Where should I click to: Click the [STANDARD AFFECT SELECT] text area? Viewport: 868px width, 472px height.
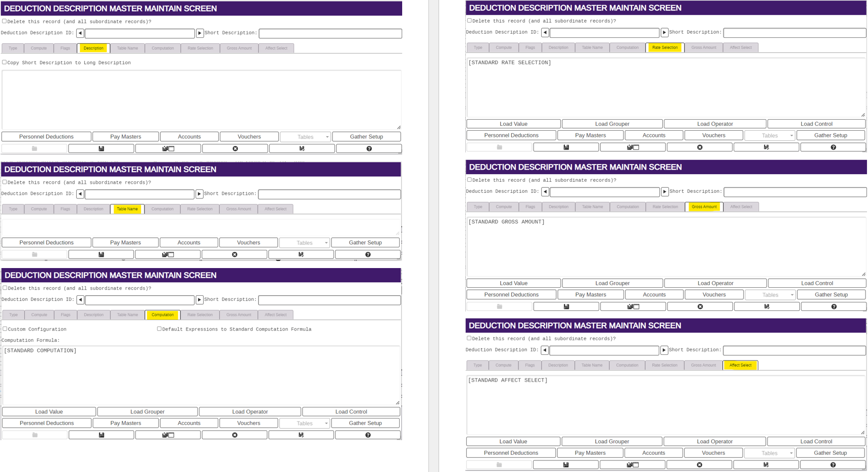pyautogui.click(x=666, y=405)
